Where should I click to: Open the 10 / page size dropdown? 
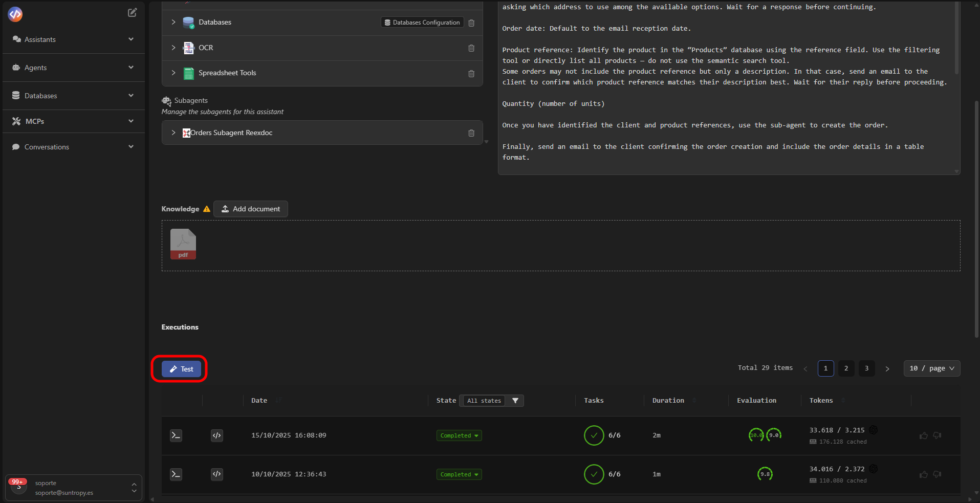932,368
